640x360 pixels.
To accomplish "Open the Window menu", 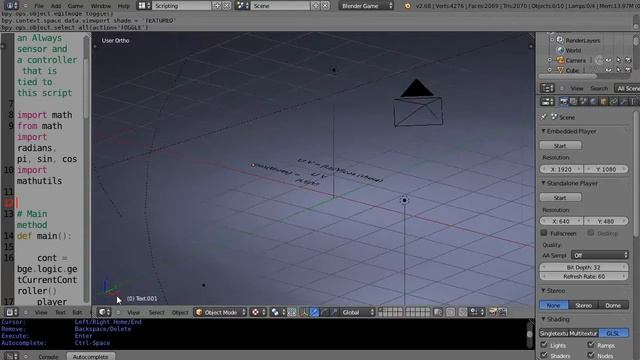I will point(101,6).
